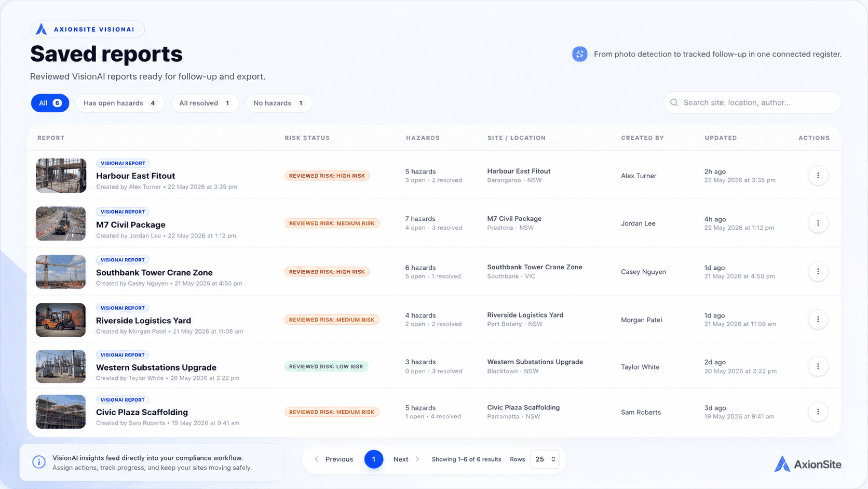Click Medium Risk badge on Civic Plaza Scaffolding
Viewport: 868px width, 489px height.
[x=332, y=412]
